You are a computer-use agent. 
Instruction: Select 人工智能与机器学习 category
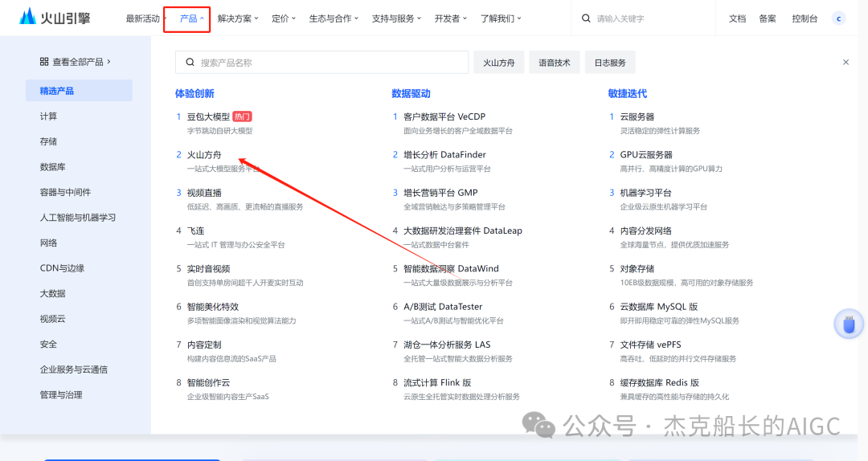coord(78,218)
